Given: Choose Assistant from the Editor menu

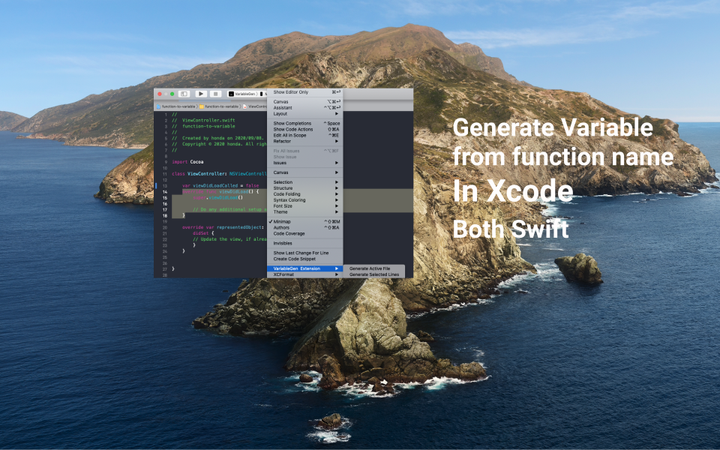Looking at the screenshot, I should coord(305,107).
